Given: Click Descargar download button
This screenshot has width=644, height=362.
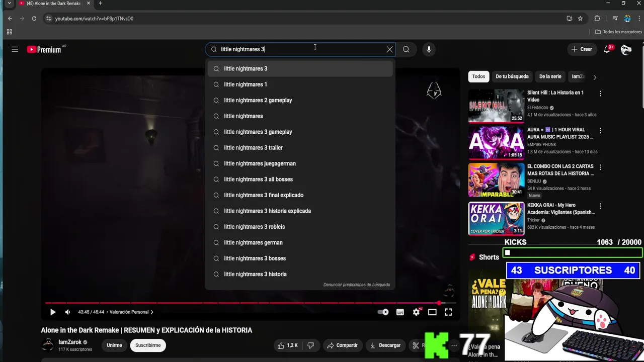Looking at the screenshot, I should (385, 345).
